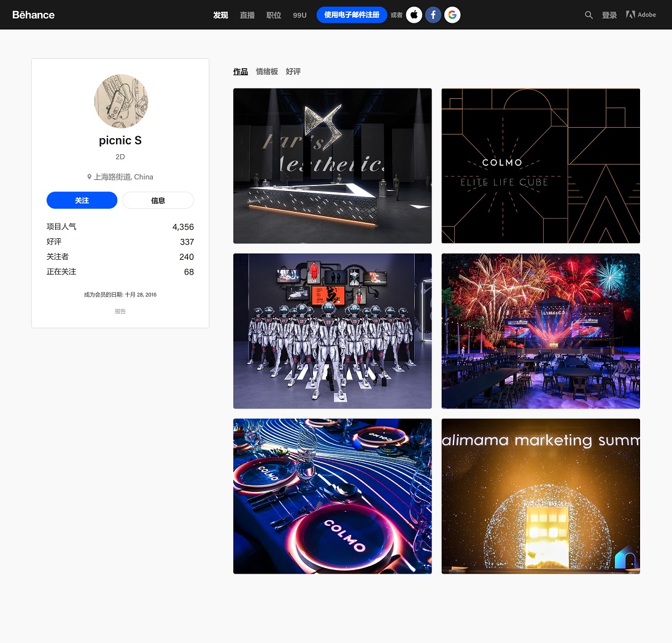Open the alimama marketing summit project

[x=541, y=496]
